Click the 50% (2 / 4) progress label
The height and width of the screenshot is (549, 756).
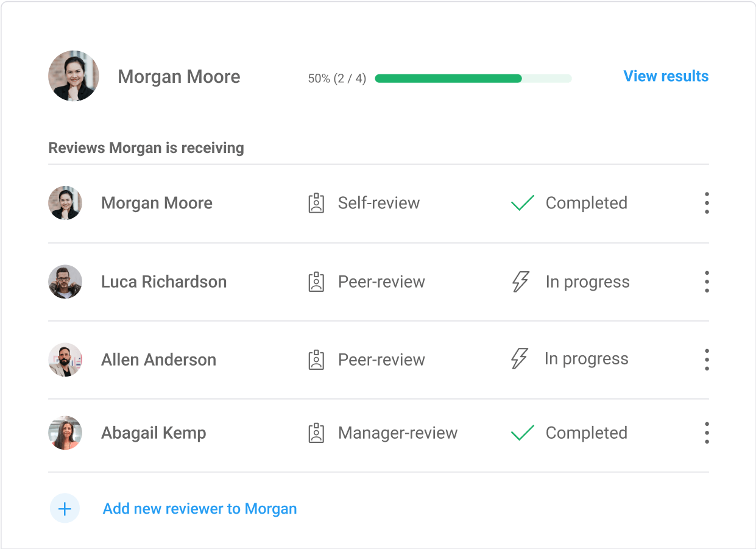click(x=337, y=79)
